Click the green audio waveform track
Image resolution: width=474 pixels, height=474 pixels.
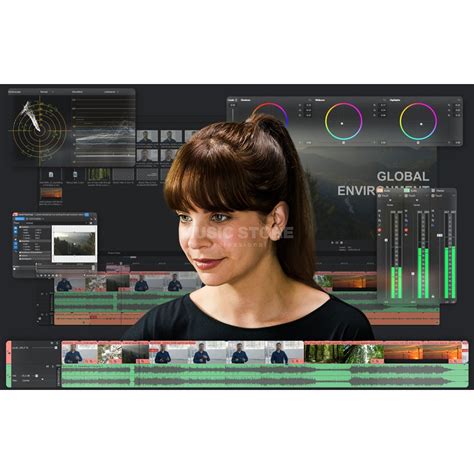(265, 376)
